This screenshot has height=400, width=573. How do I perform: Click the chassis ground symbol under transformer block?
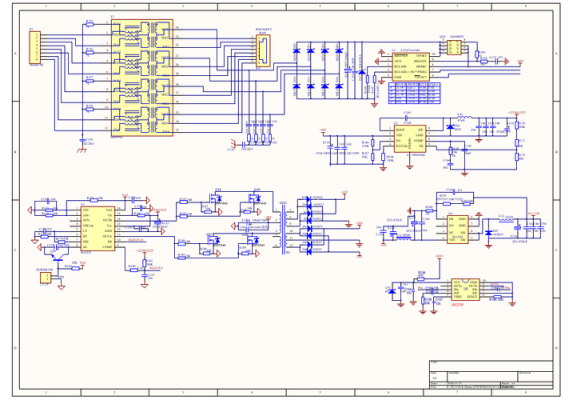coord(81,150)
